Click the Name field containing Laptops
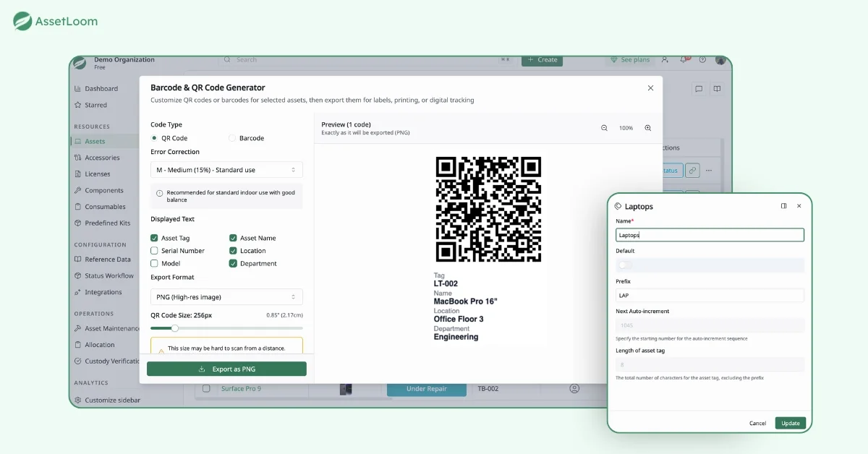Screen dimensions: 868x454 click(710, 235)
